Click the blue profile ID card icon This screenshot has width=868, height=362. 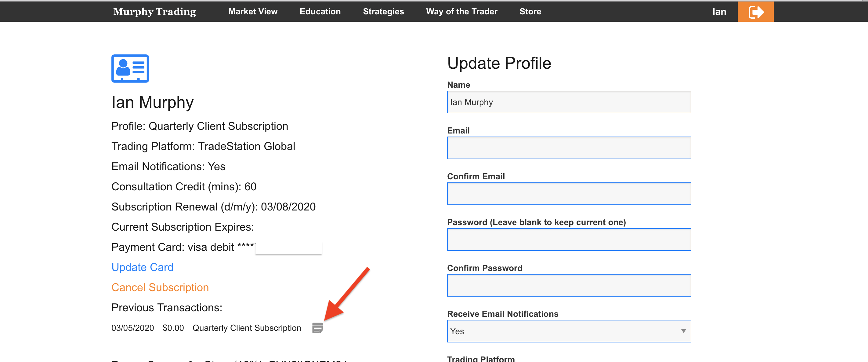[130, 68]
